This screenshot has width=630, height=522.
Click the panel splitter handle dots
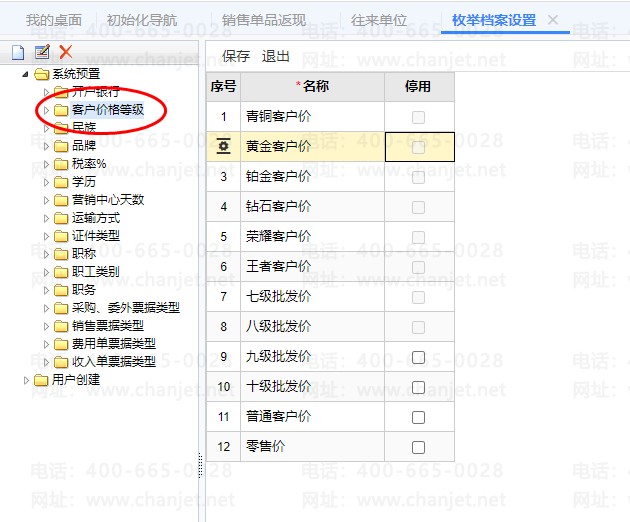[200, 465]
